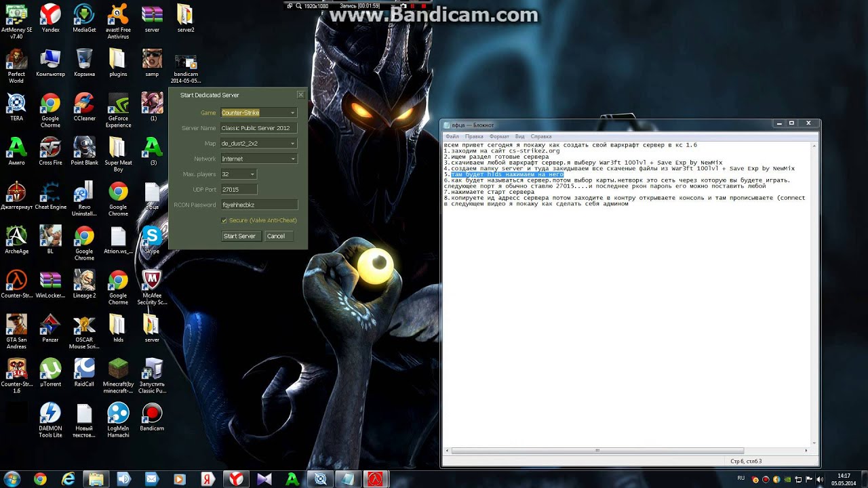Select the Super Meat Boy folder

[118, 154]
